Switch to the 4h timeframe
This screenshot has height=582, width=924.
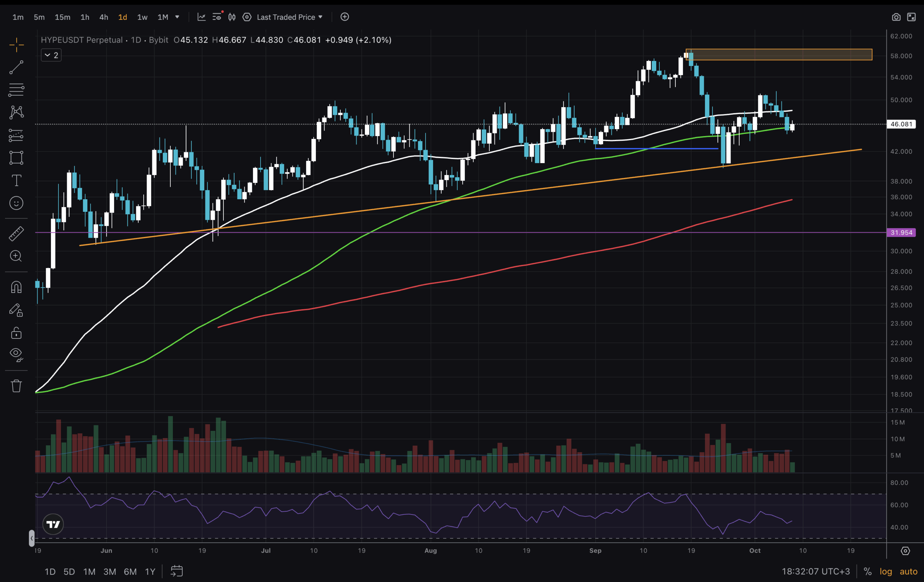pos(104,17)
